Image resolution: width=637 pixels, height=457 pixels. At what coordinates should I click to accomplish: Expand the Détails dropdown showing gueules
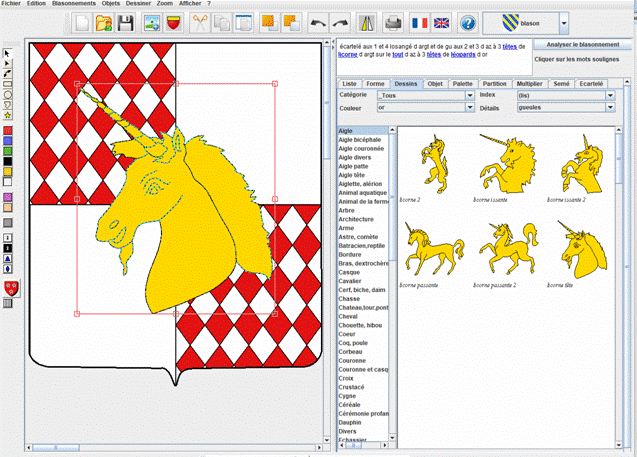tap(567, 107)
